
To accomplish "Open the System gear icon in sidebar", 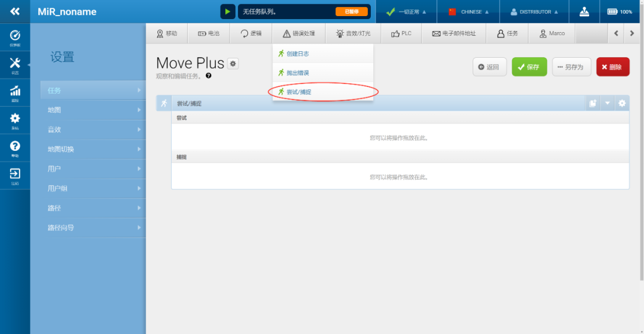I will click(x=15, y=120).
